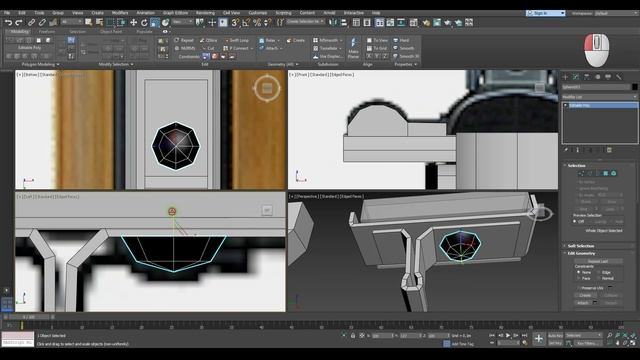Click the Rectangular Selection Region icon
Viewport: 640px width, 360px height.
coord(110,23)
